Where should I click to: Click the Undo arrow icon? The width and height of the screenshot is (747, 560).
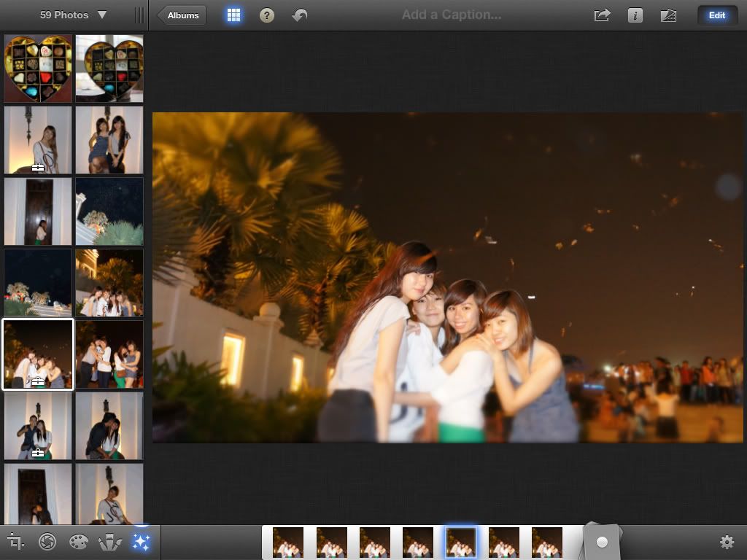[x=300, y=15]
